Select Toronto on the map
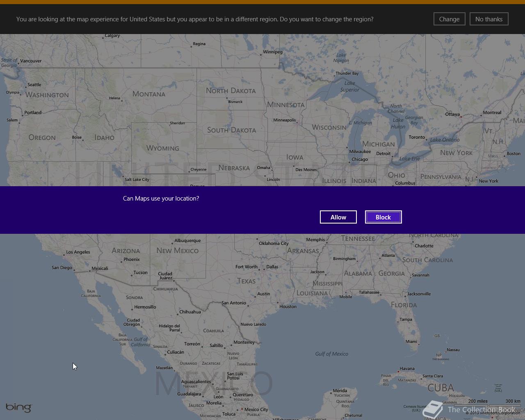This screenshot has width=525, height=420. [417, 137]
